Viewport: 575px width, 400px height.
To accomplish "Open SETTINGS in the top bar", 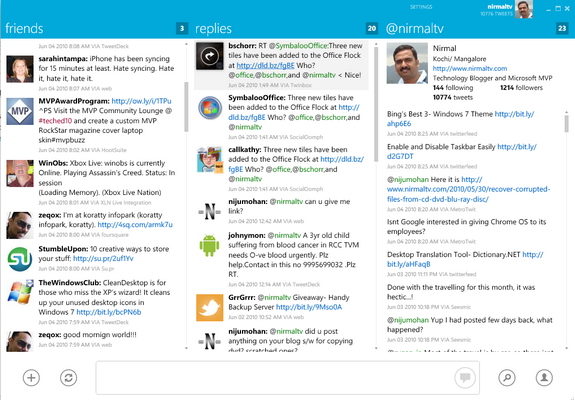I will pyautogui.click(x=421, y=7).
